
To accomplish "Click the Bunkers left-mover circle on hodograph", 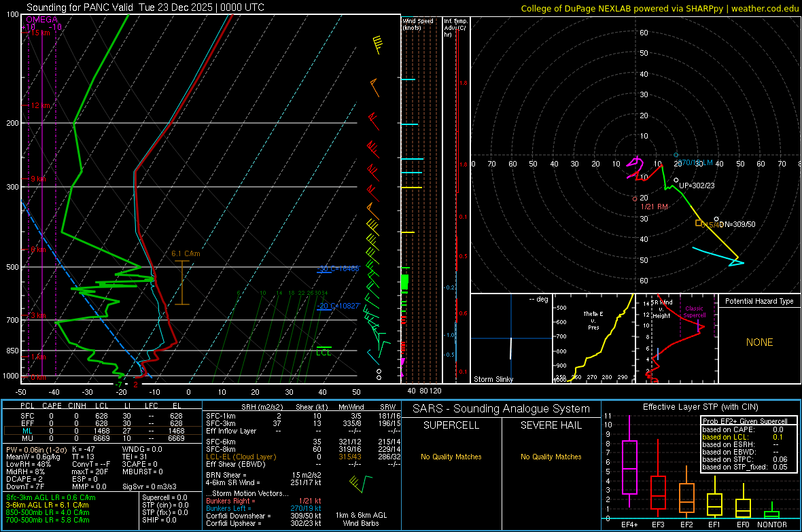I will (x=676, y=155).
